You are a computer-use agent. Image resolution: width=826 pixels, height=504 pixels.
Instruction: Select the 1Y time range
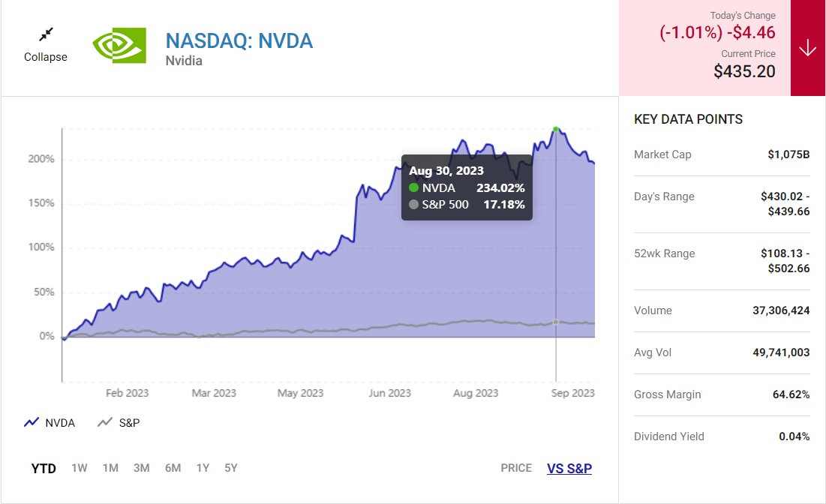203,468
